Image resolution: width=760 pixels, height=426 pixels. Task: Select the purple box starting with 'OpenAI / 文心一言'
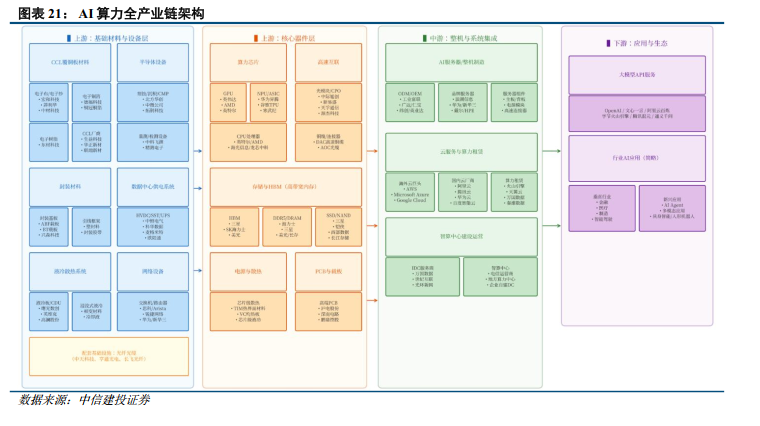click(637, 113)
